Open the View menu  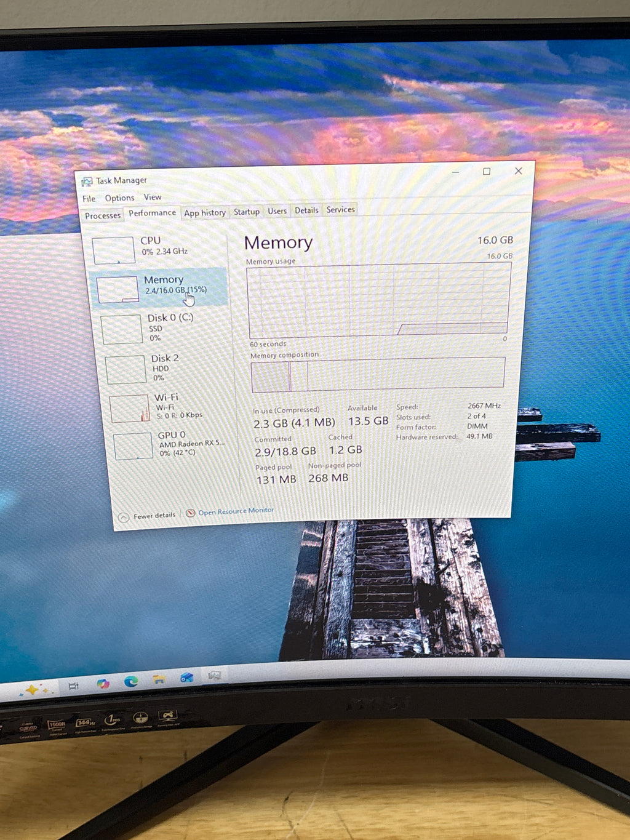[153, 198]
